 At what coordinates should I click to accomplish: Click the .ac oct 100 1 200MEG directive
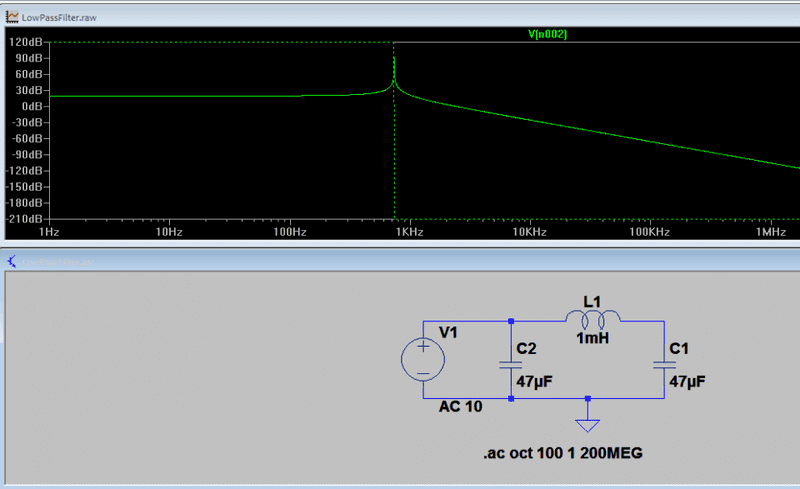(562, 454)
